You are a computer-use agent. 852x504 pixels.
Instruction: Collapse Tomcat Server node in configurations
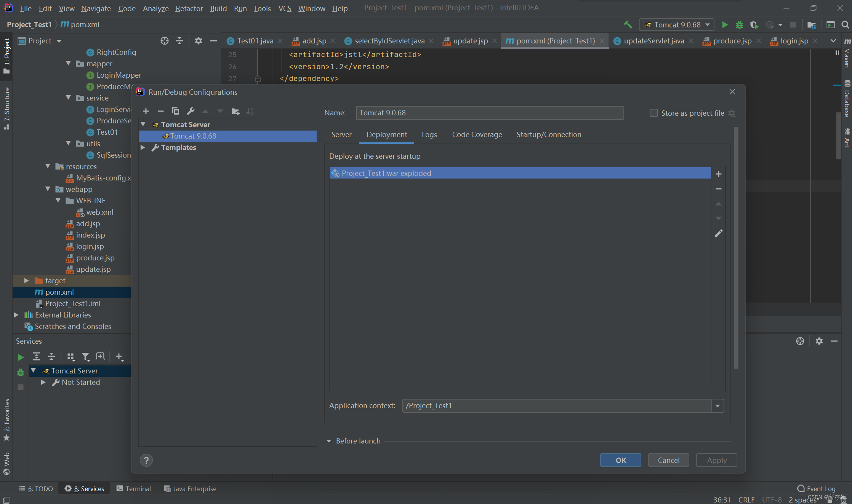point(143,124)
